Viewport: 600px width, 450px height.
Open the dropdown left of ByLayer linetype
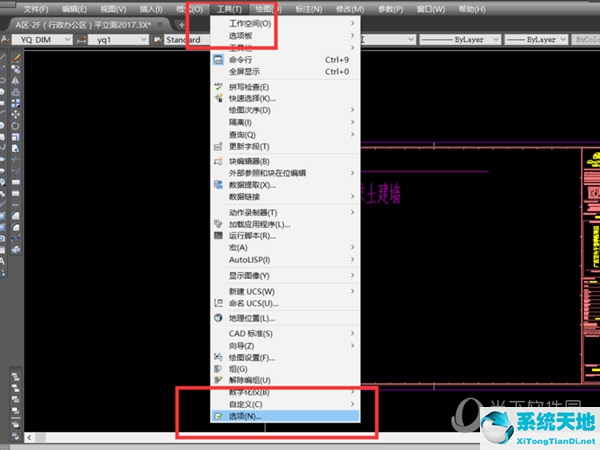point(411,39)
